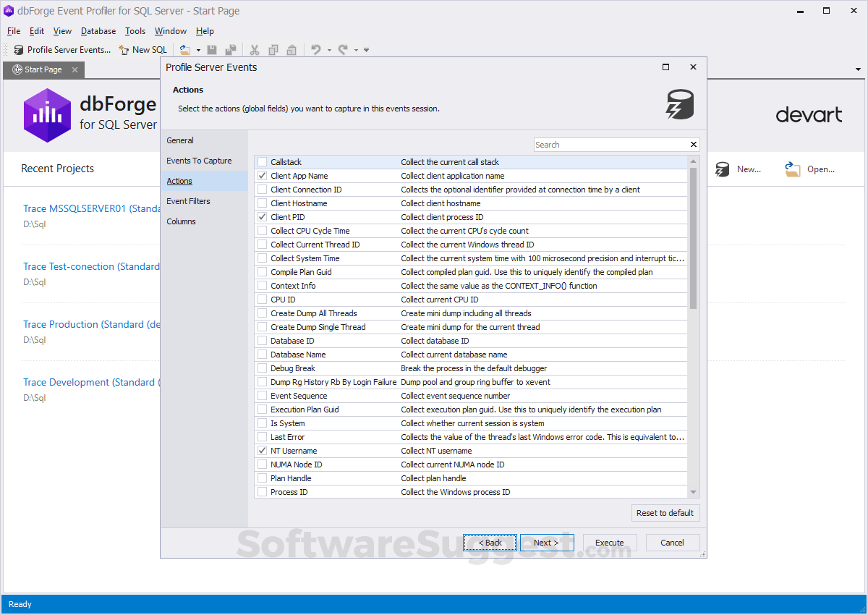Click the Profile Server Events toolbar icon
The image size is (868, 615).
click(x=19, y=50)
